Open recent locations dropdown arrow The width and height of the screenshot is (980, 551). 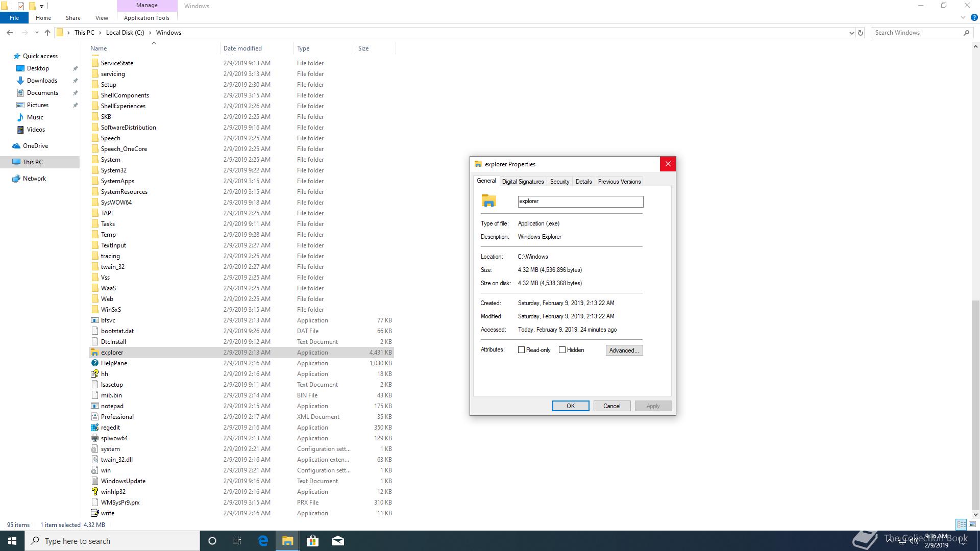coord(37,33)
